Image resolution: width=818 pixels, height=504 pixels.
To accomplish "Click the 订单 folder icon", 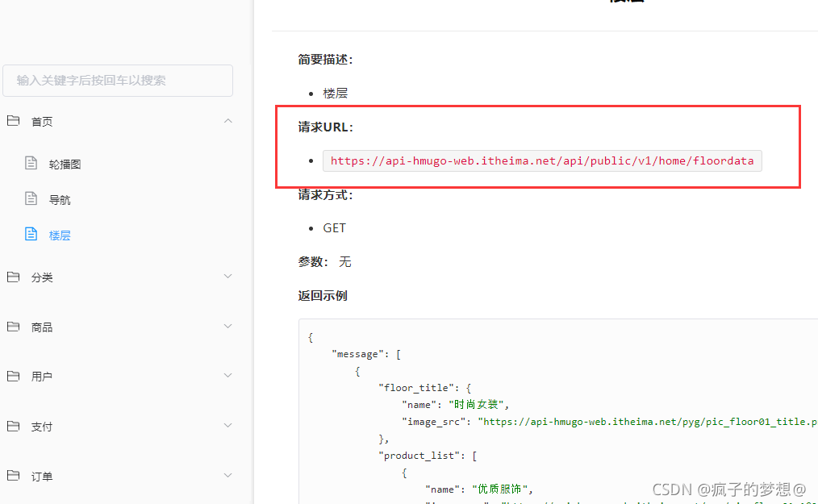I will (x=13, y=476).
